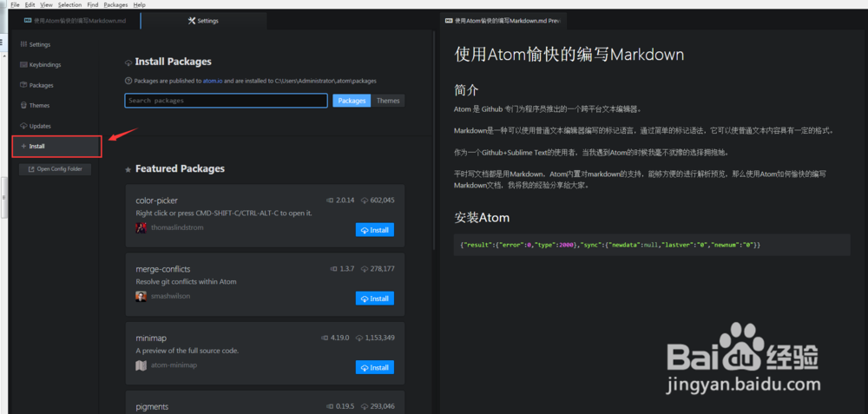
Task: Open the Settings section in sidebar
Action: [40, 44]
